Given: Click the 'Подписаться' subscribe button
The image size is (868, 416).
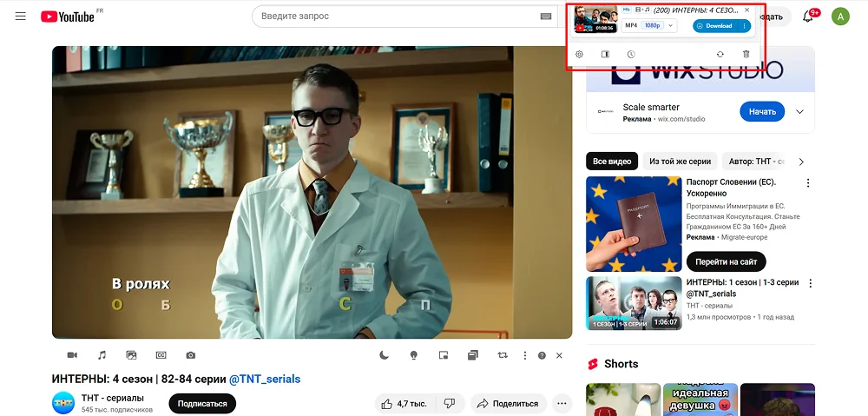Looking at the screenshot, I should [202, 404].
